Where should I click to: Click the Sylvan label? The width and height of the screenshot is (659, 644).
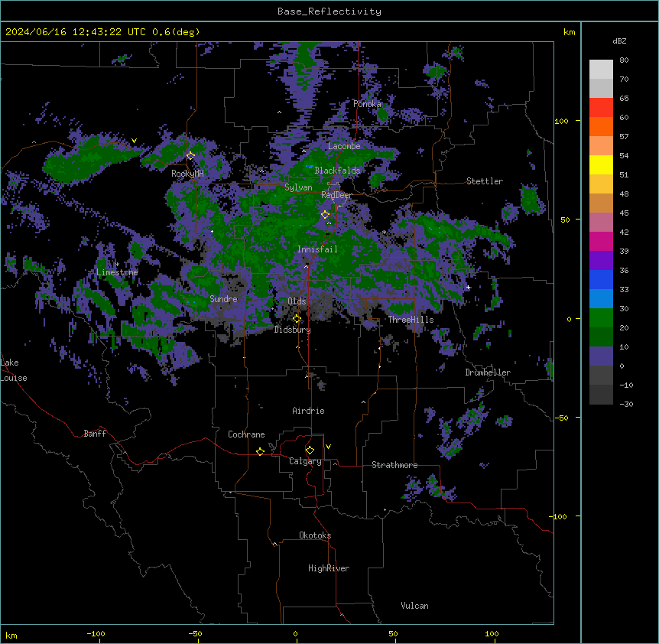click(298, 187)
